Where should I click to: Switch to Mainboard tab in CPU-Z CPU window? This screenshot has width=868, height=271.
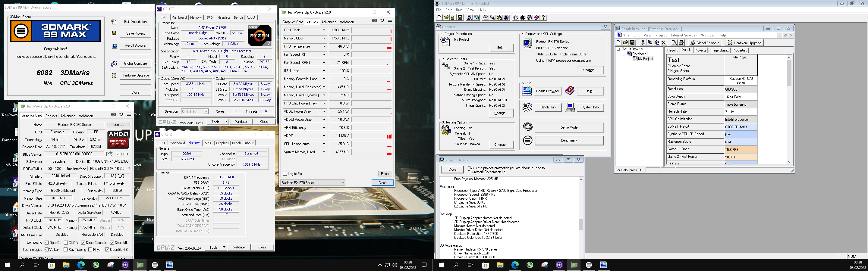179,17
